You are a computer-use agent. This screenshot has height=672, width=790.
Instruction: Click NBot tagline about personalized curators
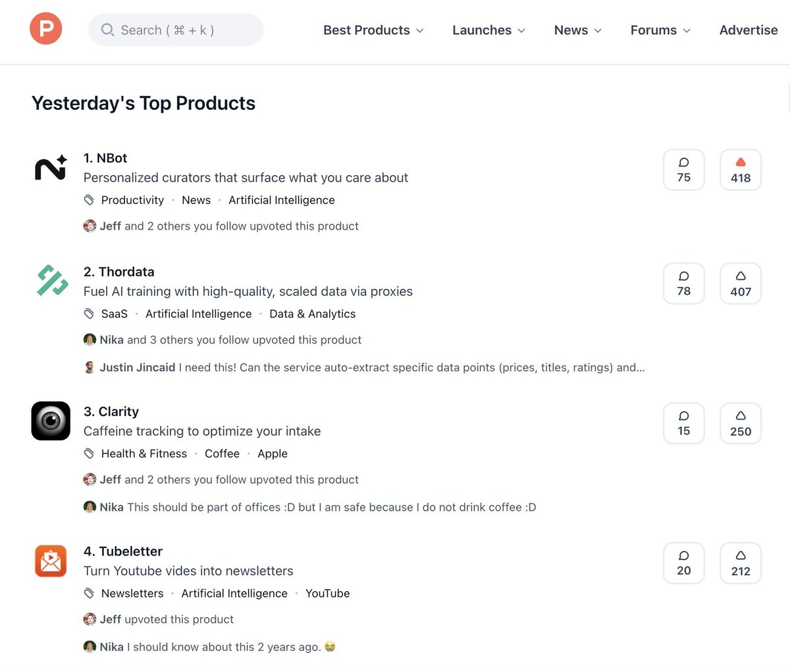pyautogui.click(x=246, y=178)
